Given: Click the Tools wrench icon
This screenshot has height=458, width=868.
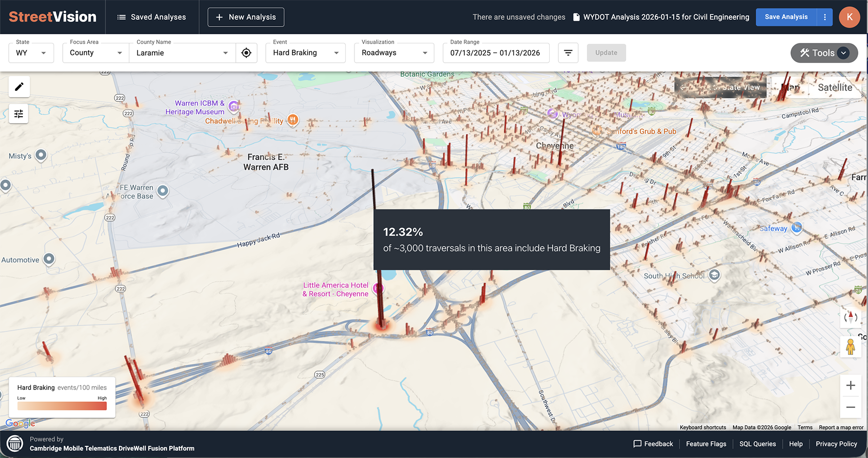Looking at the screenshot, I should click(x=806, y=53).
